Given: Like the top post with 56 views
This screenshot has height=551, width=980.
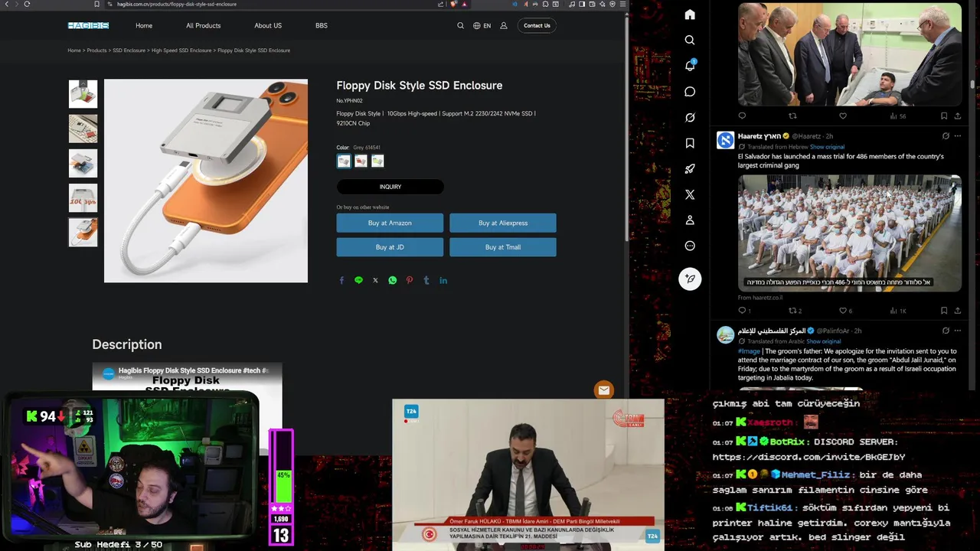Looking at the screenshot, I should click(843, 116).
